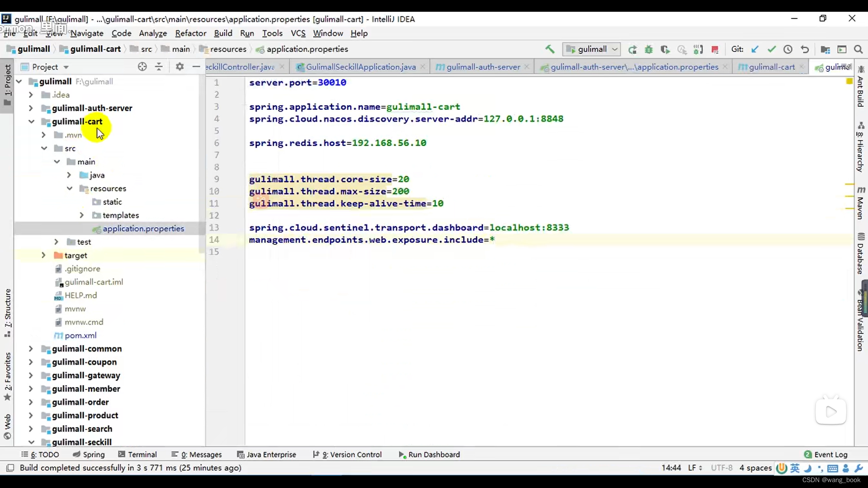Select the static folder
This screenshot has width=868, height=488.
(x=112, y=202)
